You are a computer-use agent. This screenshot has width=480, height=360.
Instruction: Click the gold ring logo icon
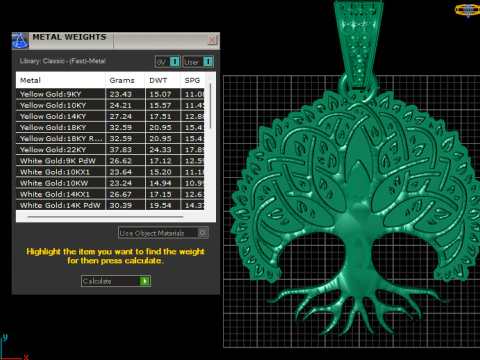coord(467,10)
